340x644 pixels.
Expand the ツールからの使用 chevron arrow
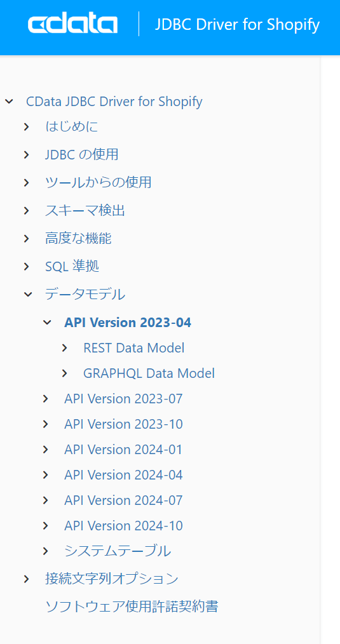click(27, 183)
